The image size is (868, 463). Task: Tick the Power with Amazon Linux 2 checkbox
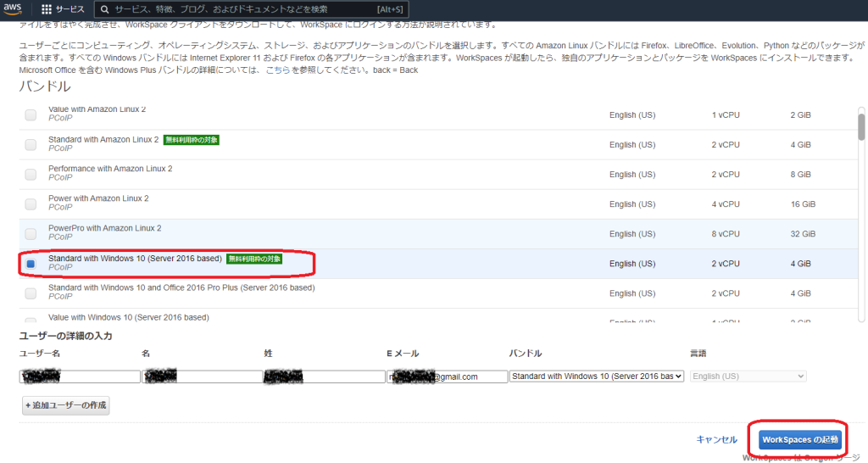tap(31, 204)
